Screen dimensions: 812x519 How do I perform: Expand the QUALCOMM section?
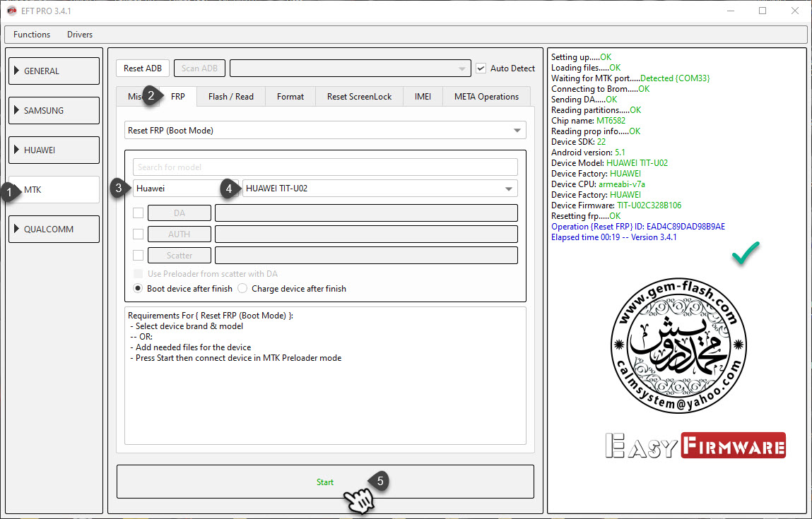click(x=54, y=229)
